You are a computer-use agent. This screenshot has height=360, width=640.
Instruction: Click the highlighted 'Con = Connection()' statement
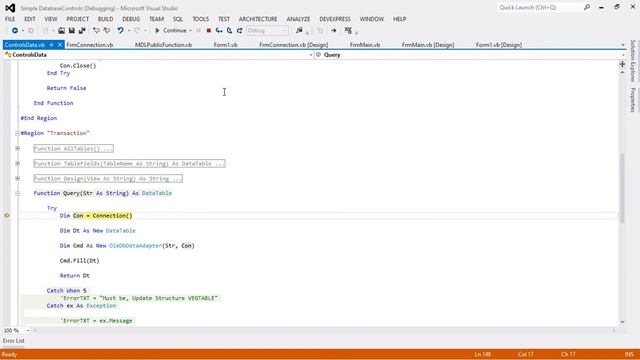point(103,216)
